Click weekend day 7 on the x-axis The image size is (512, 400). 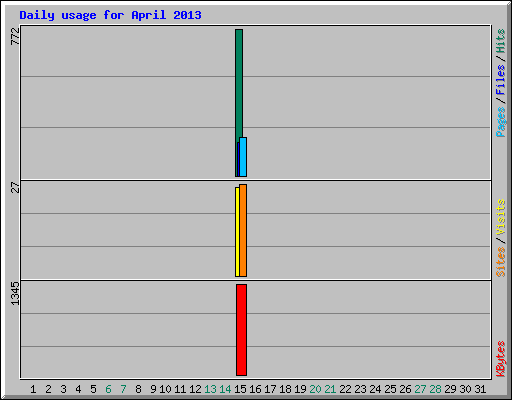tap(123, 389)
